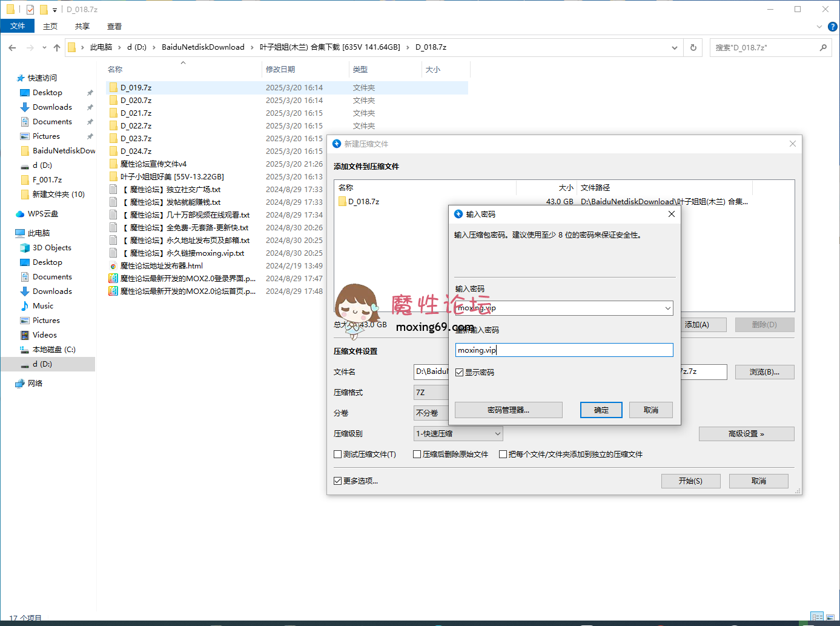Enable 测试压缩文件(T) option
This screenshot has height=626, width=840.
tap(338, 455)
